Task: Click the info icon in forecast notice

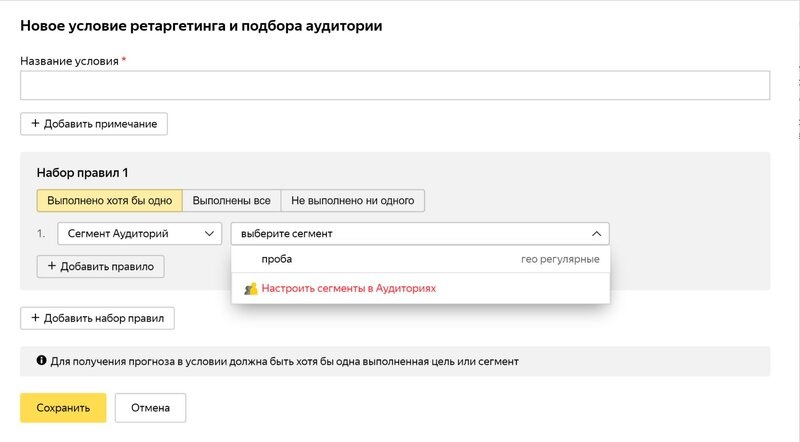Action: click(x=42, y=361)
